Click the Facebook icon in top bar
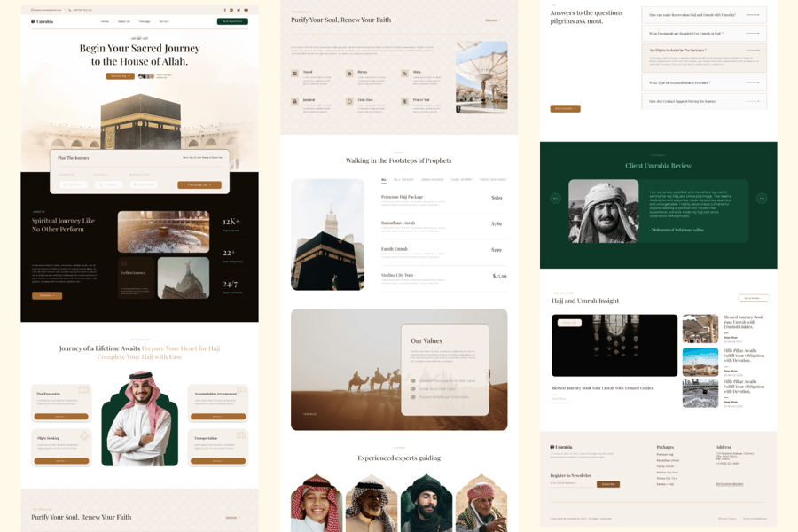Viewport: 798px width, 532px height. pos(224,10)
